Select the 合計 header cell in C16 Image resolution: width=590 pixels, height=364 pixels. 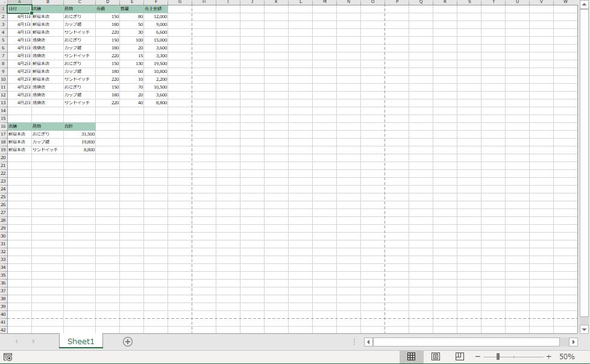(x=79, y=126)
